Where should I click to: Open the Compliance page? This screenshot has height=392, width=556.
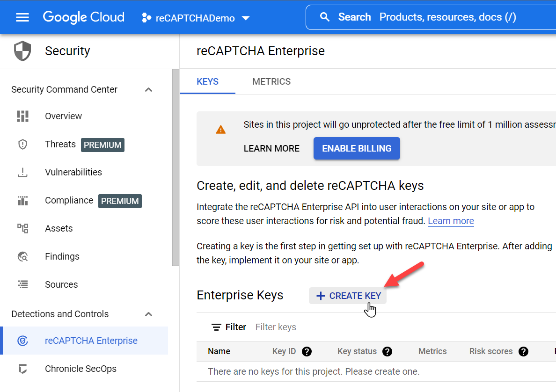(x=69, y=200)
